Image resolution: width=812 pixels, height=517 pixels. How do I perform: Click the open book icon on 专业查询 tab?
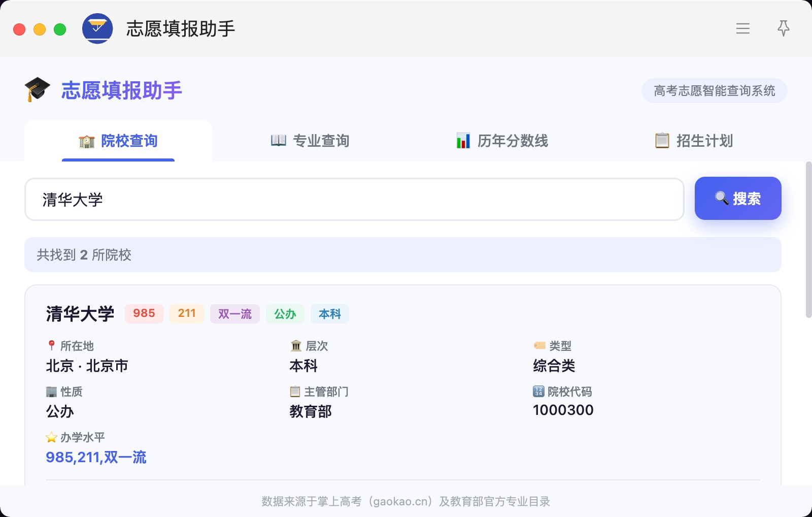tap(279, 141)
